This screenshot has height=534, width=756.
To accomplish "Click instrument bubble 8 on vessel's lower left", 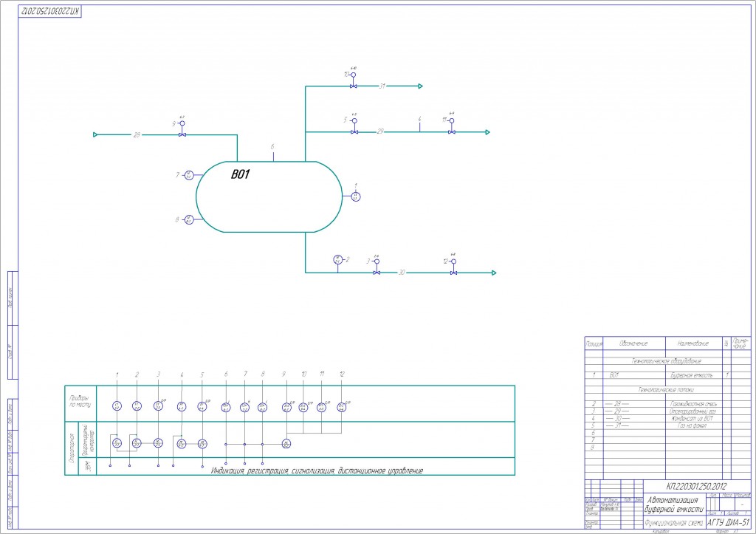I will 189,220.
